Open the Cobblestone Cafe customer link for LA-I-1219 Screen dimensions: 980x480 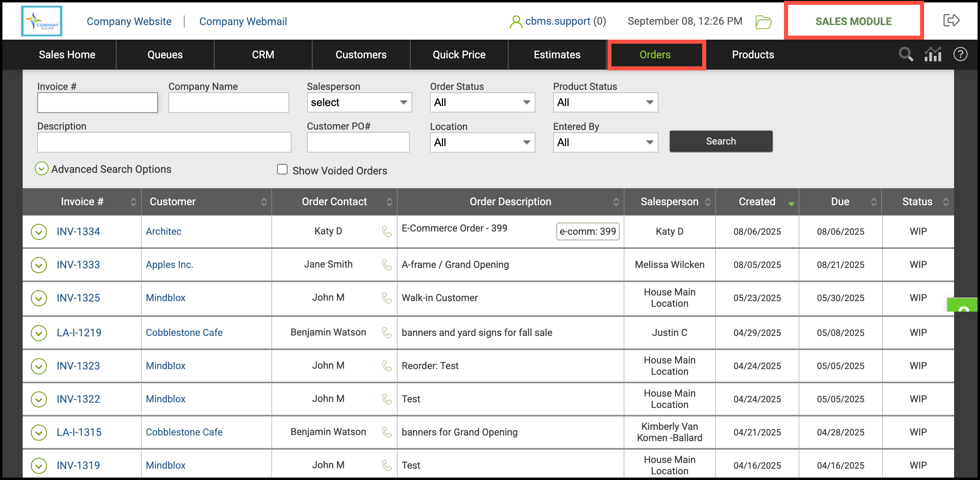pyautogui.click(x=184, y=333)
